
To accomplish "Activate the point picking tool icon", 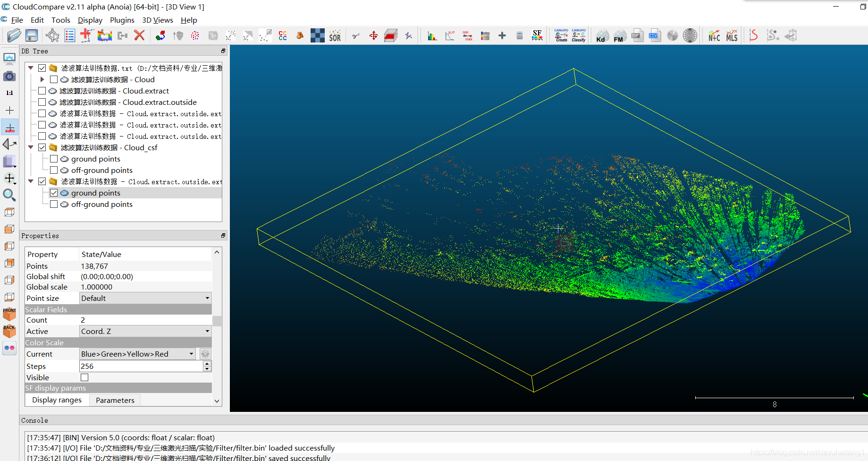I will pos(52,35).
